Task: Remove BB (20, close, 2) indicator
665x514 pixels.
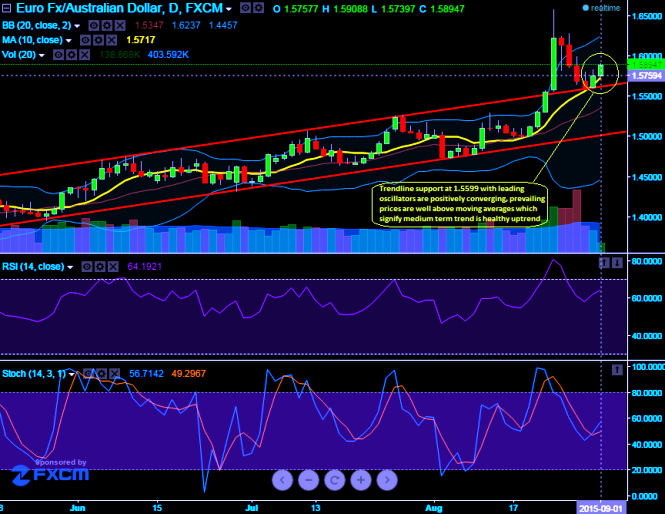Action: [x=120, y=25]
